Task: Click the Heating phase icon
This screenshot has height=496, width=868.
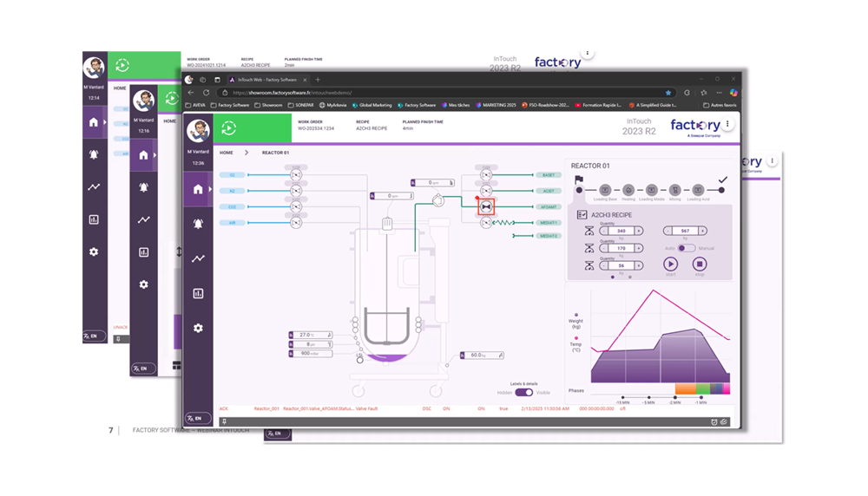Action: (628, 190)
